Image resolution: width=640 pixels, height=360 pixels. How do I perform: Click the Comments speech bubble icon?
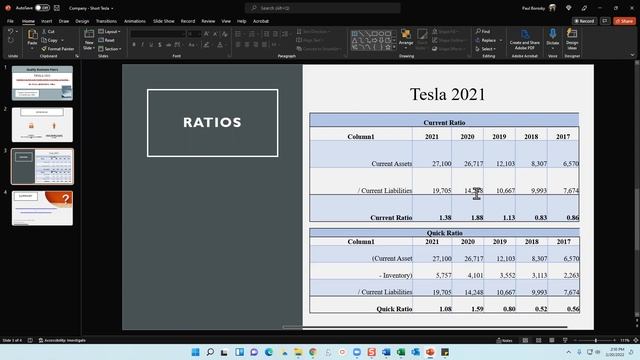click(605, 21)
